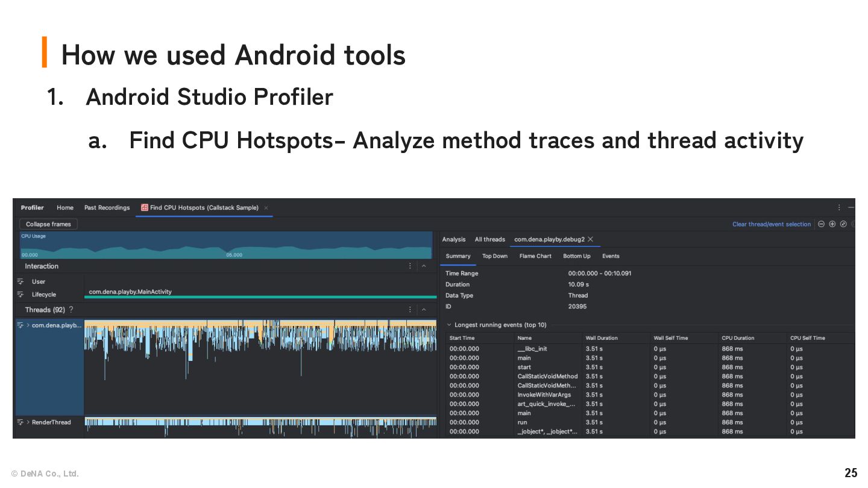Image resolution: width=868 pixels, height=488 pixels.
Task: Open the Summary tab
Action: 458,256
